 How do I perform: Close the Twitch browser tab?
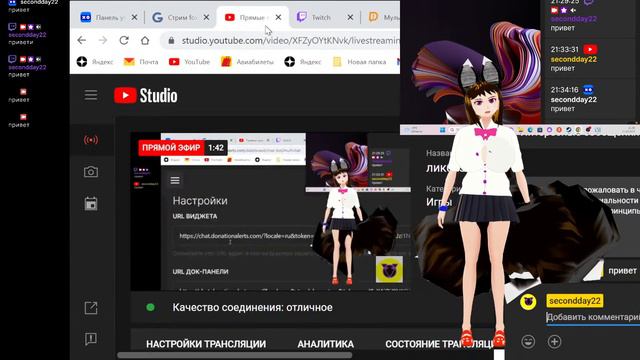tap(350, 17)
